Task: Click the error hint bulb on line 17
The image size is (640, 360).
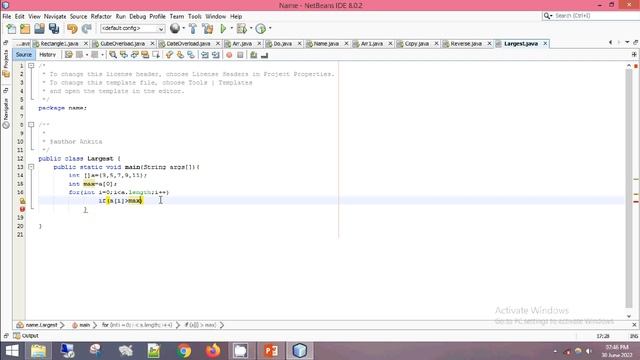Action: (22, 200)
